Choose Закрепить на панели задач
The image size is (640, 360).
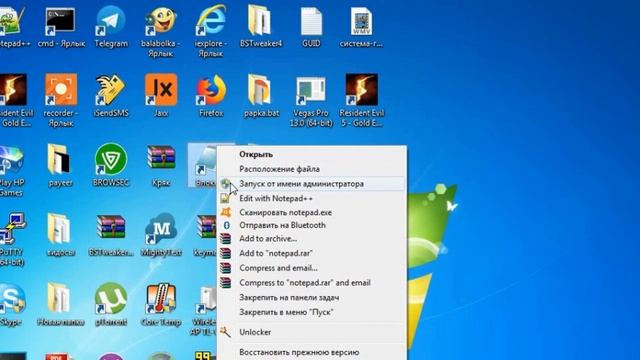(x=312, y=298)
